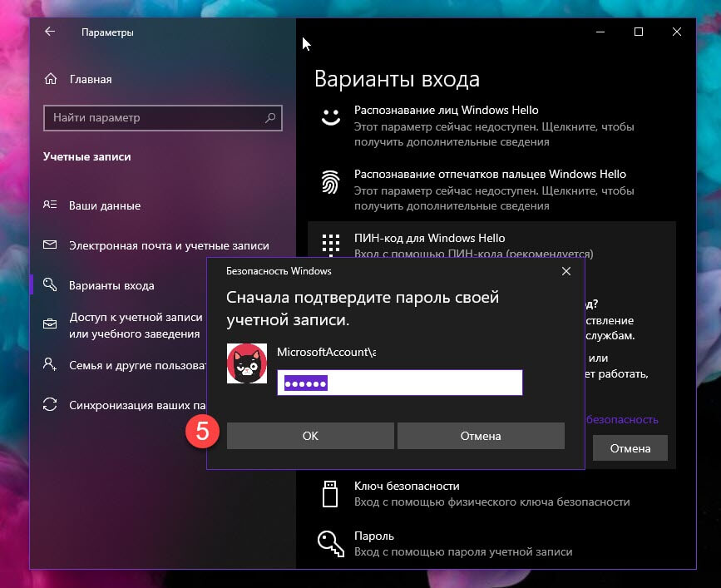Focus the Найти параметр search field
The height and width of the screenshot is (588, 721).
(163, 118)
